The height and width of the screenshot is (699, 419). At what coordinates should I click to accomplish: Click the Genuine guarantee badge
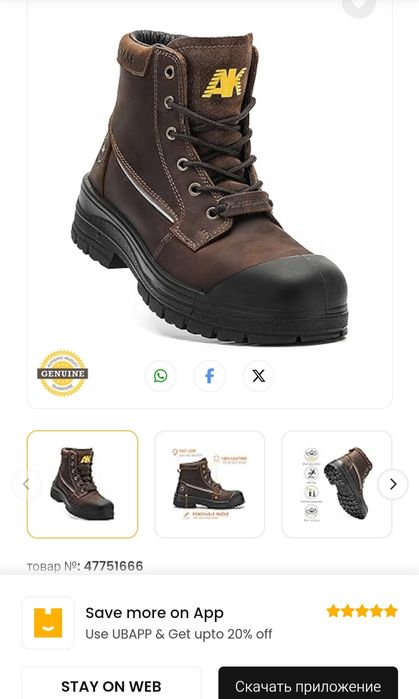pyautogui.click(x=62, y=373)
